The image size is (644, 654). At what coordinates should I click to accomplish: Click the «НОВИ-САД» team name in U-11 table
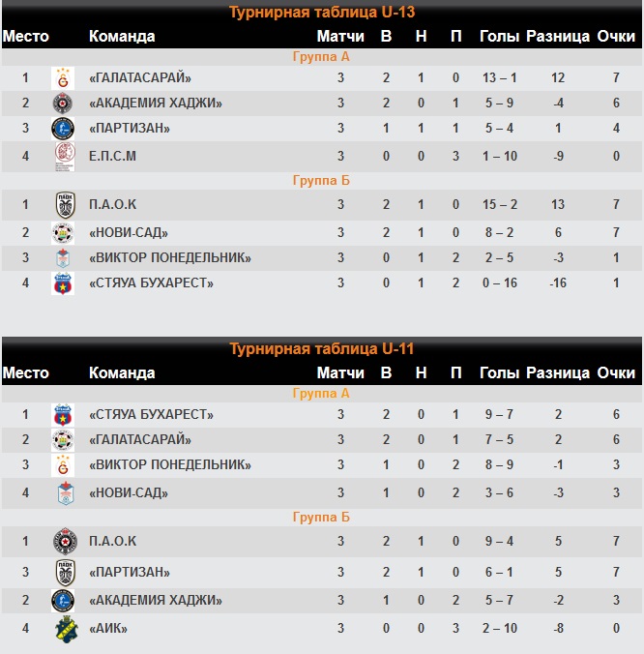(129, 492)
